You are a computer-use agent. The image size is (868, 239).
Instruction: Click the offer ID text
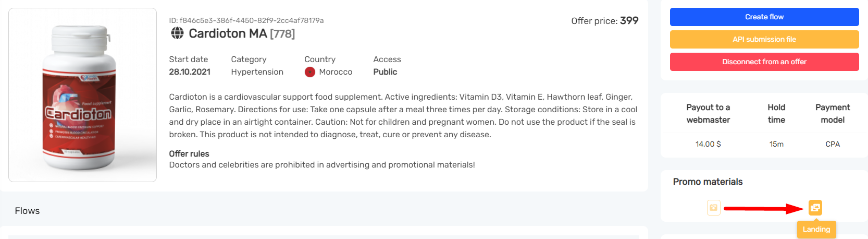(246, 20)
